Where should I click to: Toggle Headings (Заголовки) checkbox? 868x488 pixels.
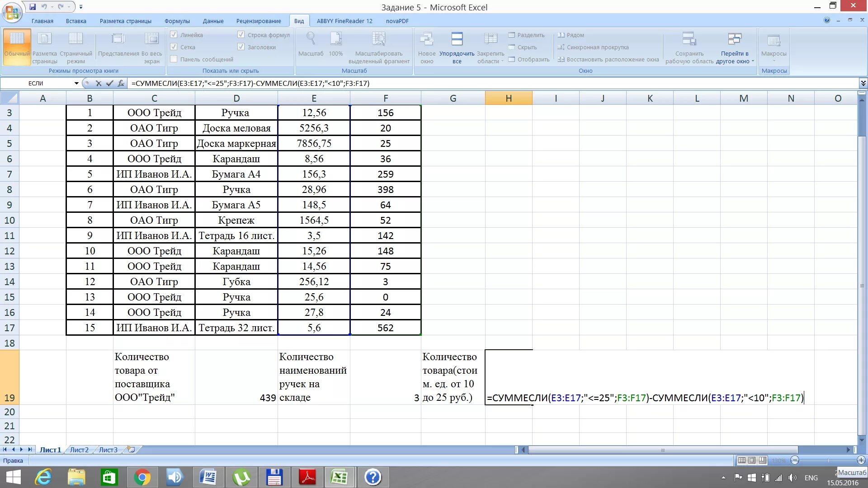click(x=241, y=47)
